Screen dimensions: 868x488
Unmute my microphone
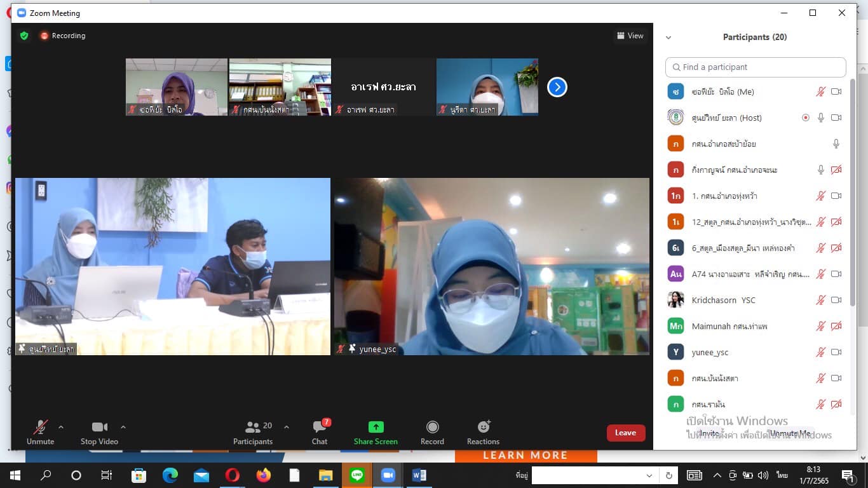click(x=41, y=428)
